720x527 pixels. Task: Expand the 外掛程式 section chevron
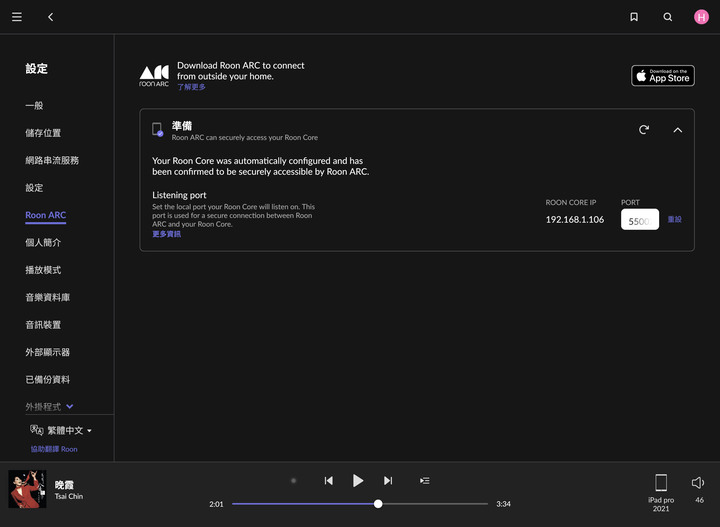70,407
